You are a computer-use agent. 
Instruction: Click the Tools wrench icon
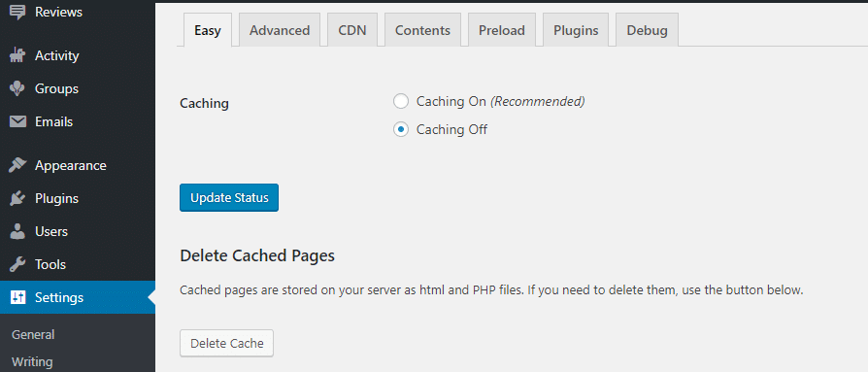pyautogui.click(x=17, y=264)
